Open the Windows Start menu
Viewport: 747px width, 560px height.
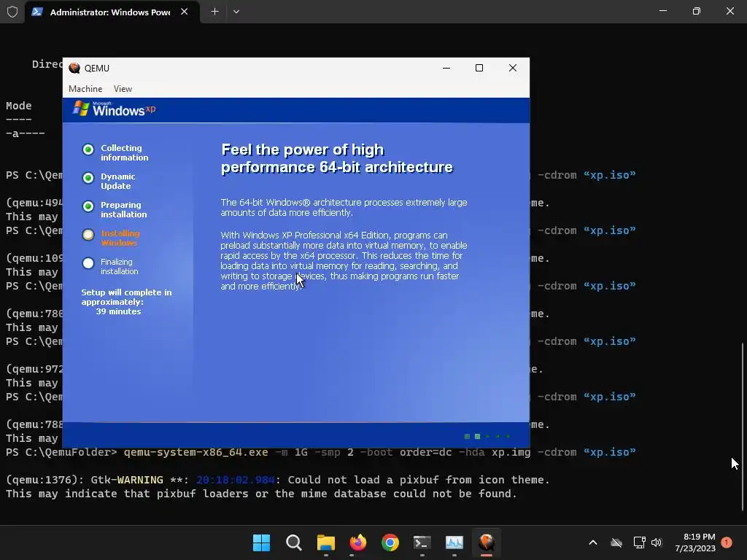[262, 542]
